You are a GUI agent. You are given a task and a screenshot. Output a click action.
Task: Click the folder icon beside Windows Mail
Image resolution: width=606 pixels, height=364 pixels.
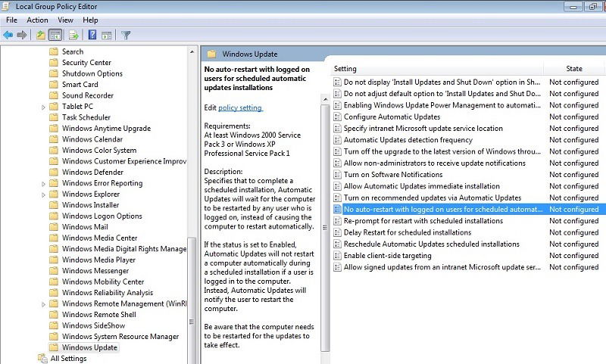click(x=54, y=227)
